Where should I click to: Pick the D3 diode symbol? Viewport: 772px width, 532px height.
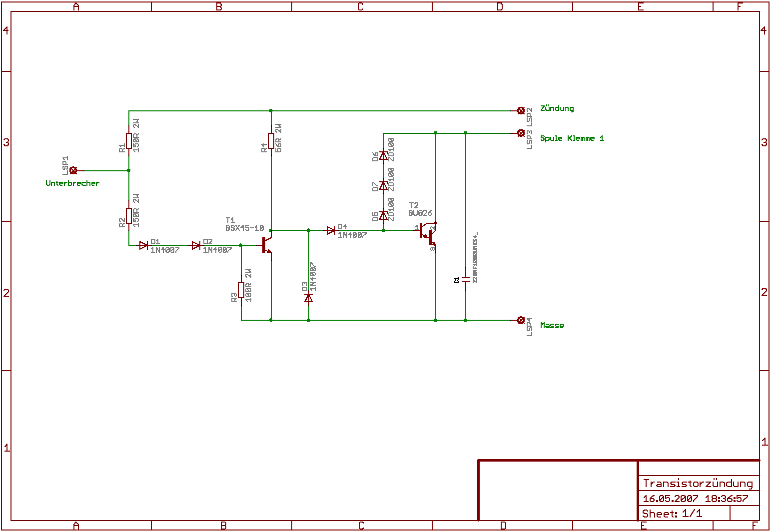[x=309, y=298]
